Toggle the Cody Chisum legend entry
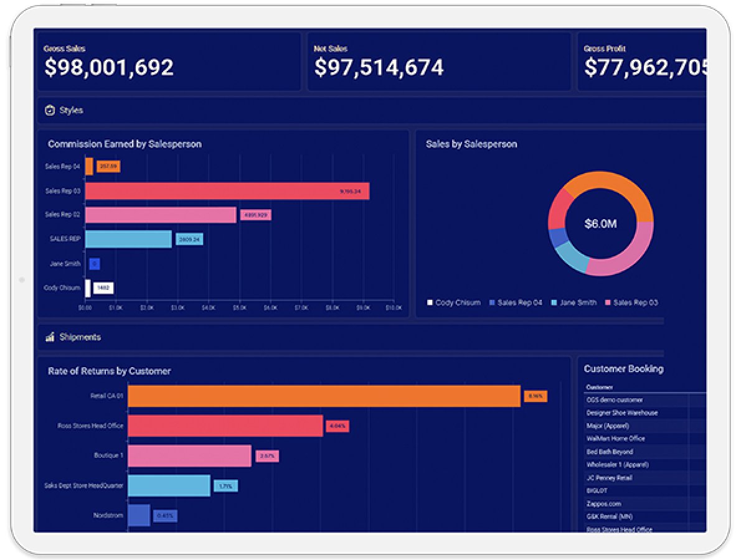The width and height of the screenshot is (741, 560). tap(453, 303)
